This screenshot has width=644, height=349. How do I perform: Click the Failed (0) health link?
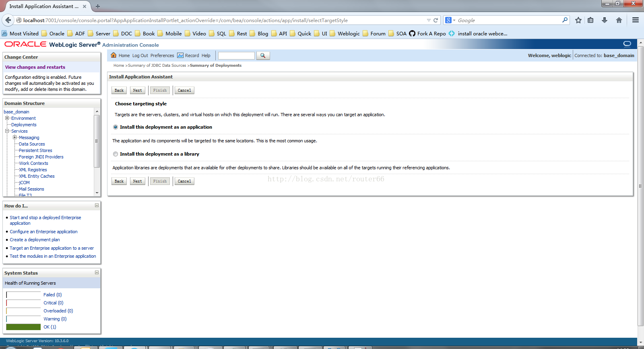click(53, 295)
